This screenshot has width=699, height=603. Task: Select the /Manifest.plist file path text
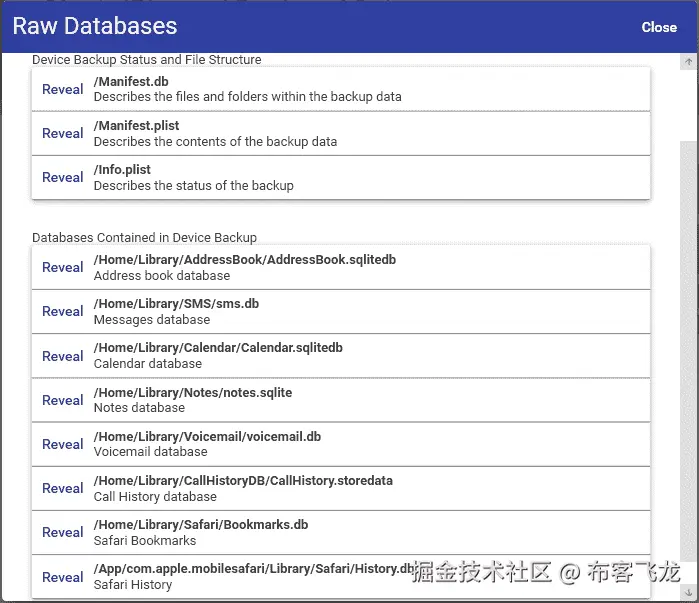136,126
